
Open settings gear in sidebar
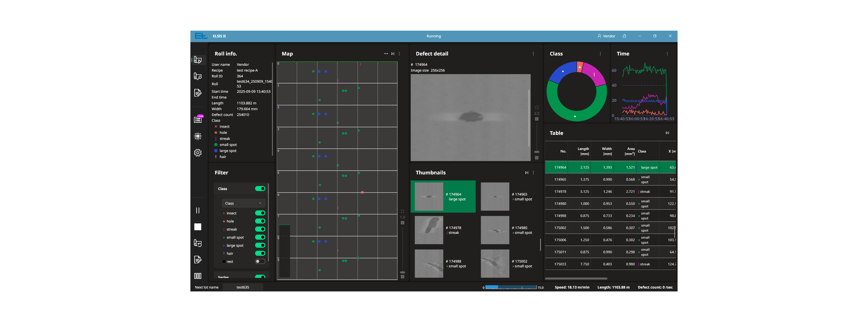[x=198, y=153]
